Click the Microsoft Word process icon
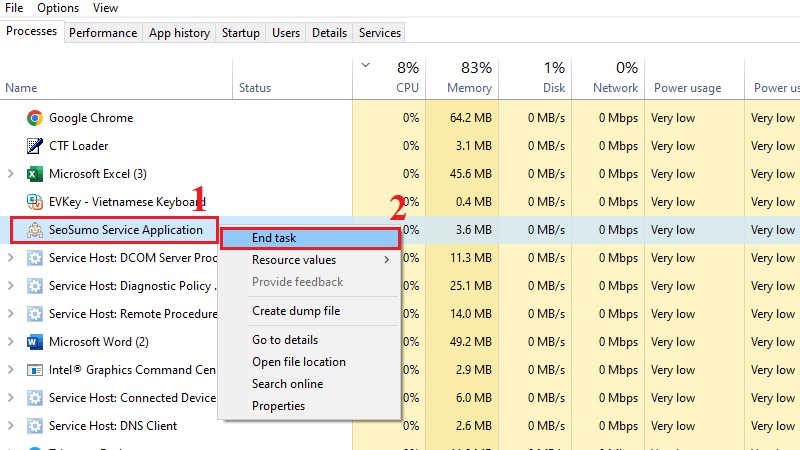 [x=35, y=342]
